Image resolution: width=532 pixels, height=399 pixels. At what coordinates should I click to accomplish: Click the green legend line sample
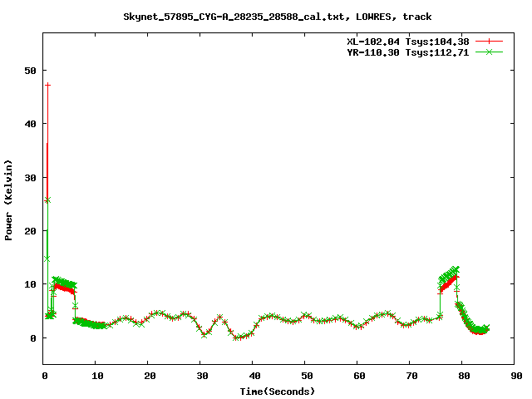(x=489, y=52)
